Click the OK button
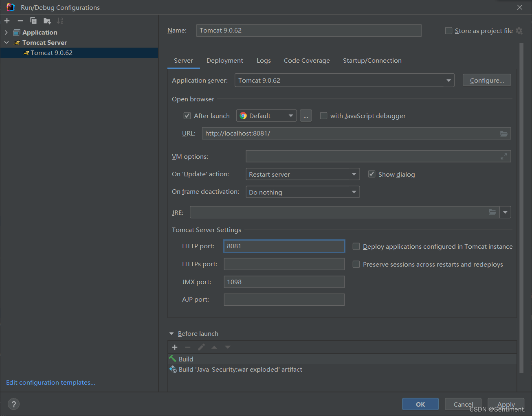Screen dimensions: 532x416 420,404
